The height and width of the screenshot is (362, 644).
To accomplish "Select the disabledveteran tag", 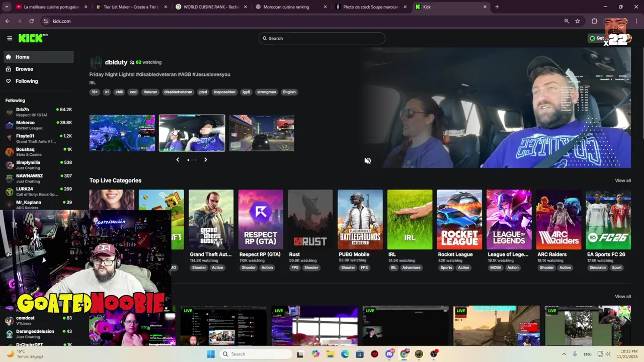I will pos(178,92).
